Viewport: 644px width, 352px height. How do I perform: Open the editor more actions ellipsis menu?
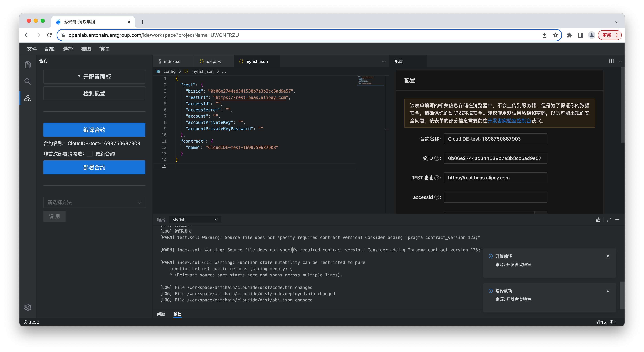tap(383, 61)
